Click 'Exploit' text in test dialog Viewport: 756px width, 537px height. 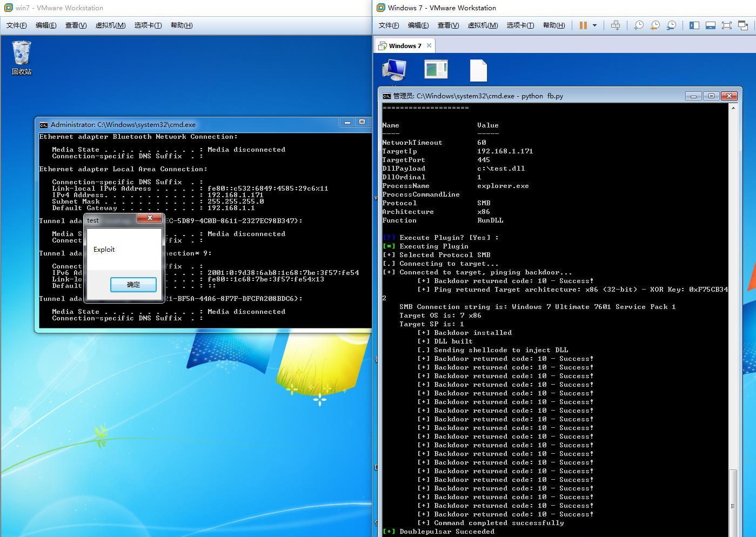[x=104, y=250]
